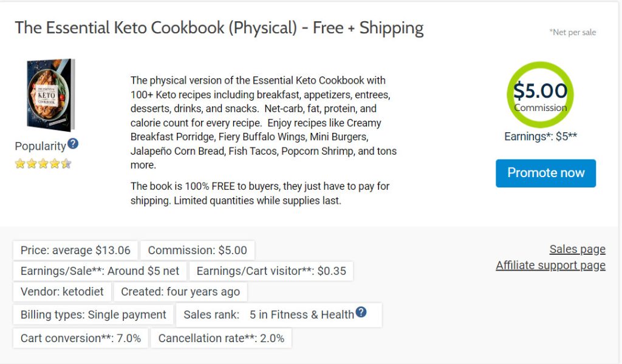Click the green $5.00 Commission circle
This screenshot has width=622, height=364.
click(540, 95)
